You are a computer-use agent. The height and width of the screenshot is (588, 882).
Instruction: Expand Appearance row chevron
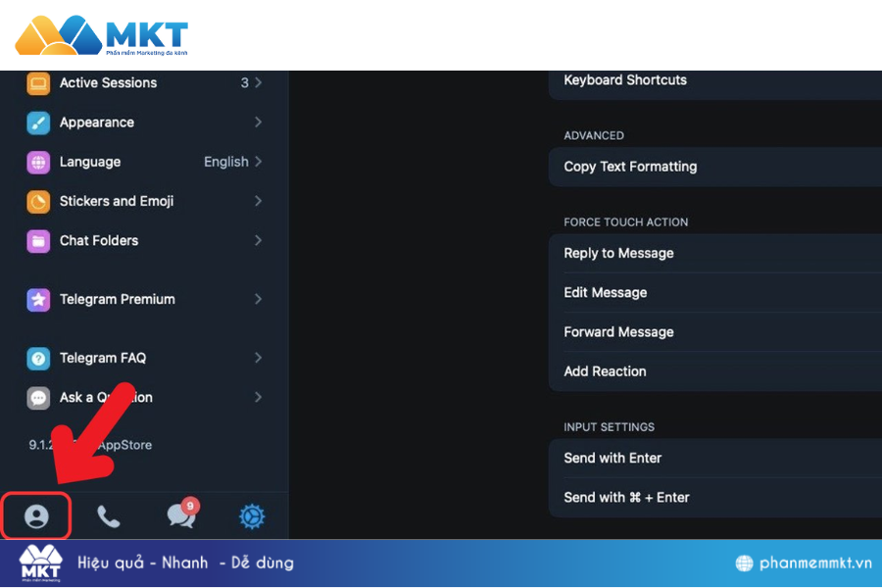click(258, 122)
